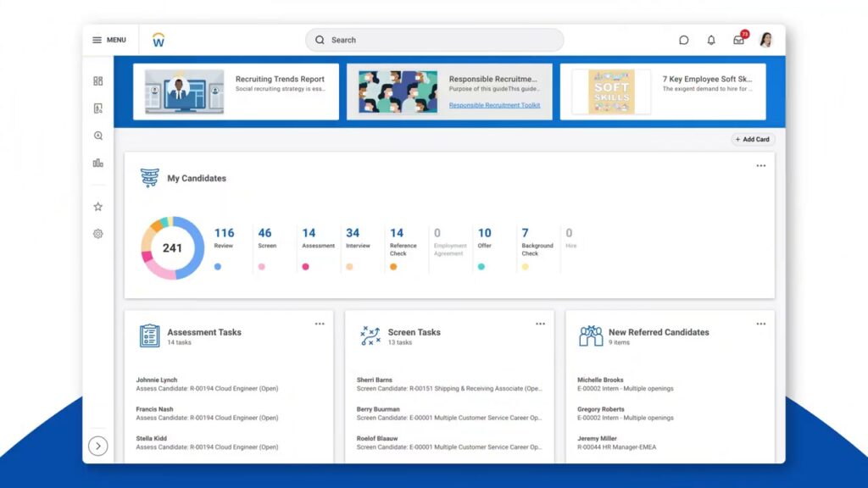Click the Assessment Tasks card title
The image size is (868, 488).
[x=204, y=332]
